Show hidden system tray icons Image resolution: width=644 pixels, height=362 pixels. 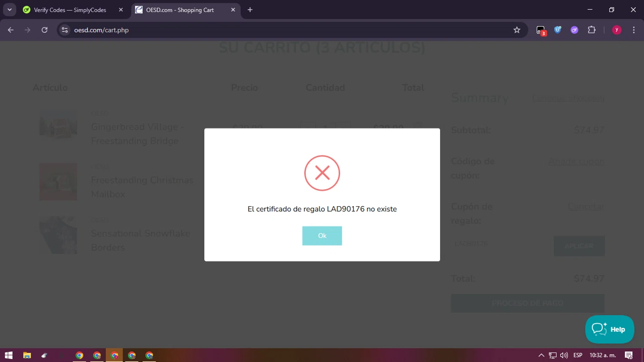[541, 355]
